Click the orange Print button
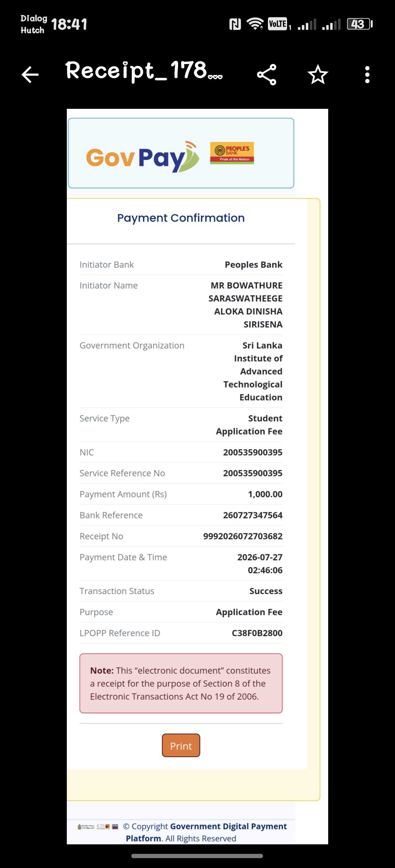 click(181, 746)
